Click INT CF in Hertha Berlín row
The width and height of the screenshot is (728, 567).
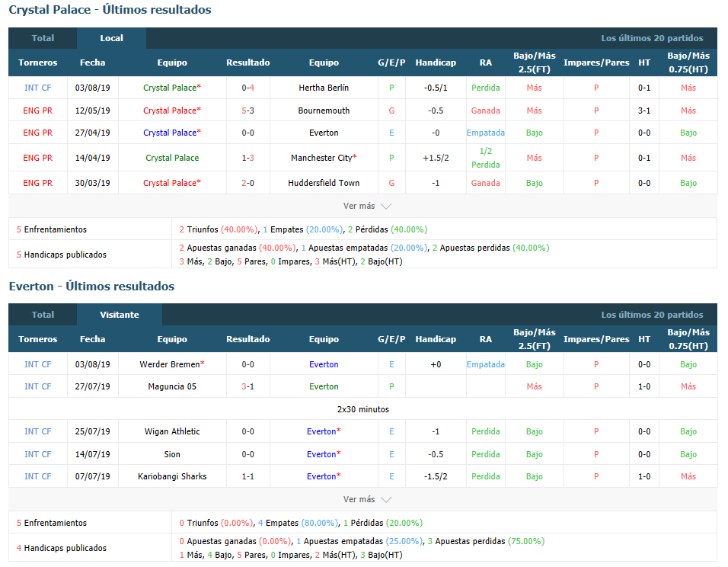(37, 88)
